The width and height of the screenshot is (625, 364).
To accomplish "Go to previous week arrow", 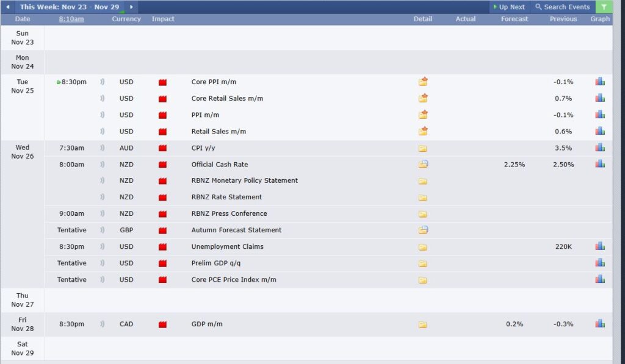I will point(7,7).
